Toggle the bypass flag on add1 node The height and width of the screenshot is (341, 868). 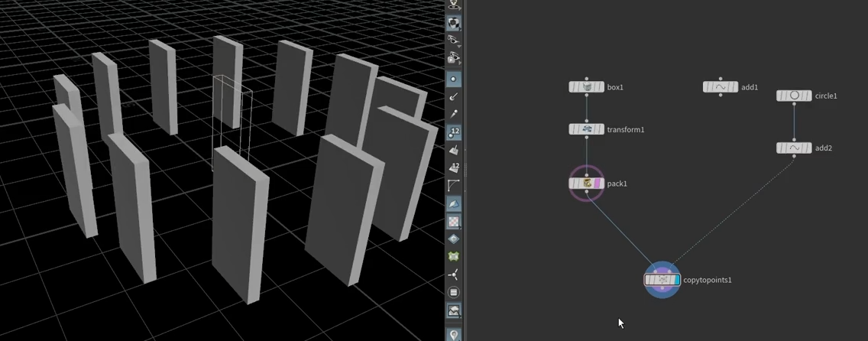[x=706, y=87]
